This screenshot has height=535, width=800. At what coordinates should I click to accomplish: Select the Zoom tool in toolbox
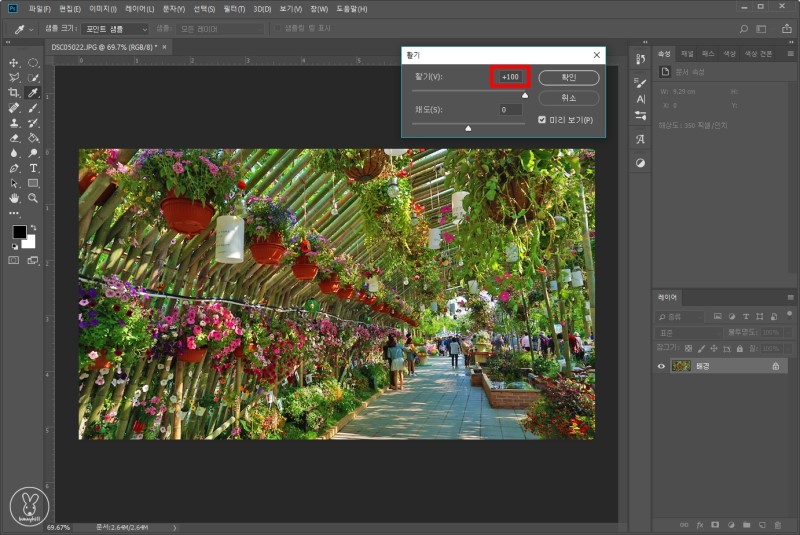pos(33,198)
